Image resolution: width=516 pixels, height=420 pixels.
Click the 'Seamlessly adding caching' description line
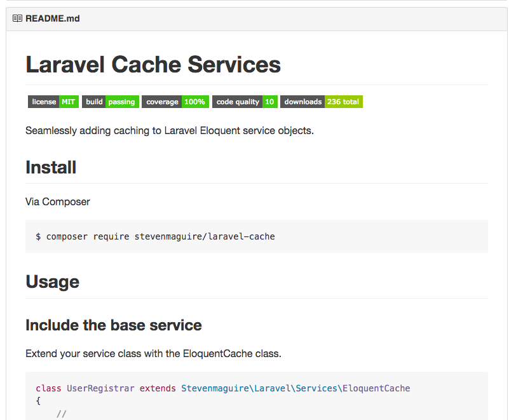pos(170,131)
